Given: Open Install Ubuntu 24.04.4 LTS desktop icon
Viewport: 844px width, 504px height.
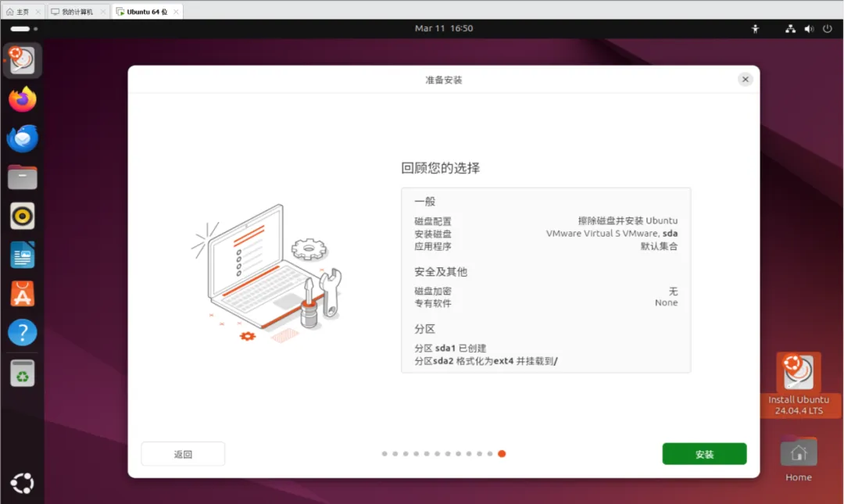Looking at the screenshot, I should coord(799,384).
